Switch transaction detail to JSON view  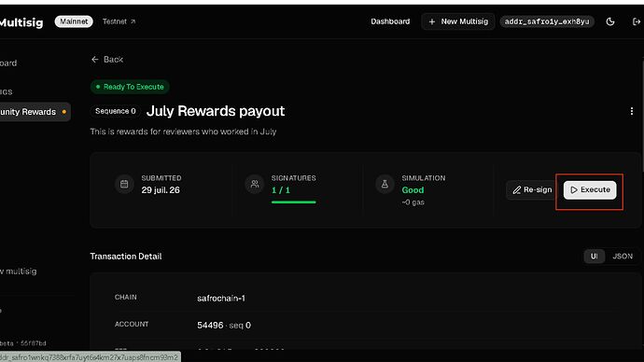point(623,257)
